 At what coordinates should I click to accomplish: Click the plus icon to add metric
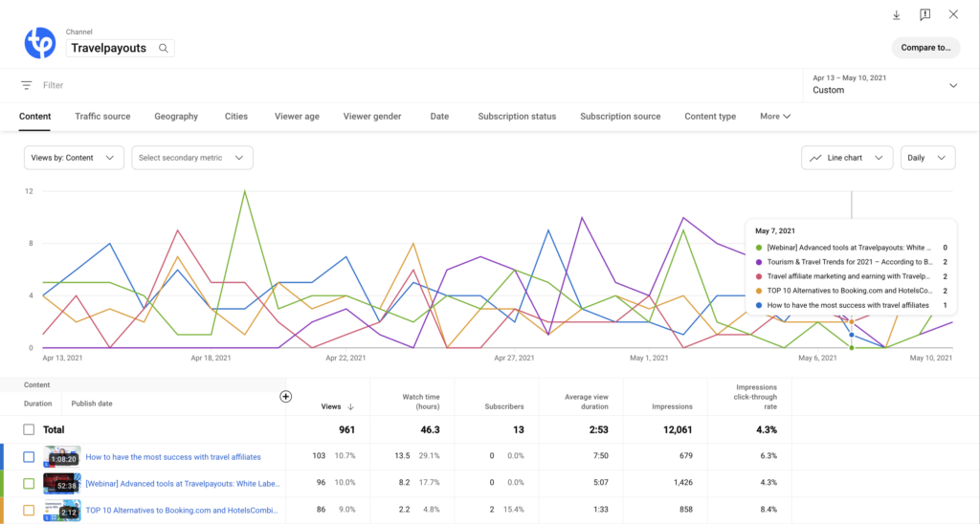pos(285,397)
